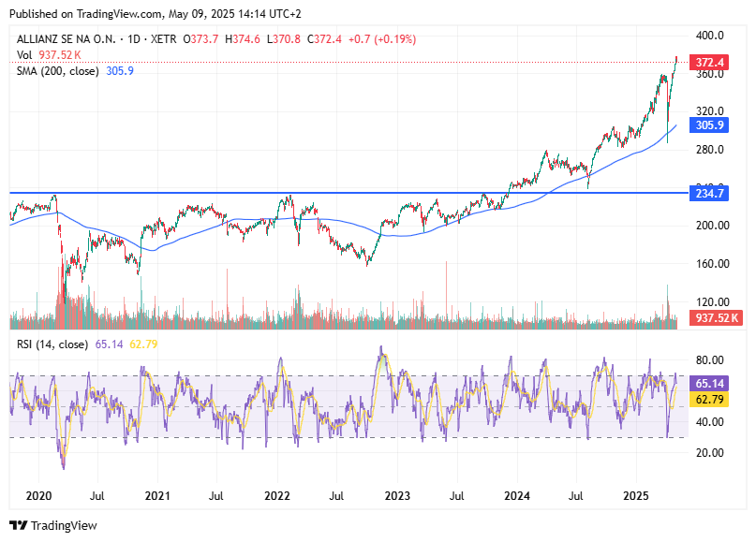
Task: Select the Vol legend label
Action: point(24,55)
